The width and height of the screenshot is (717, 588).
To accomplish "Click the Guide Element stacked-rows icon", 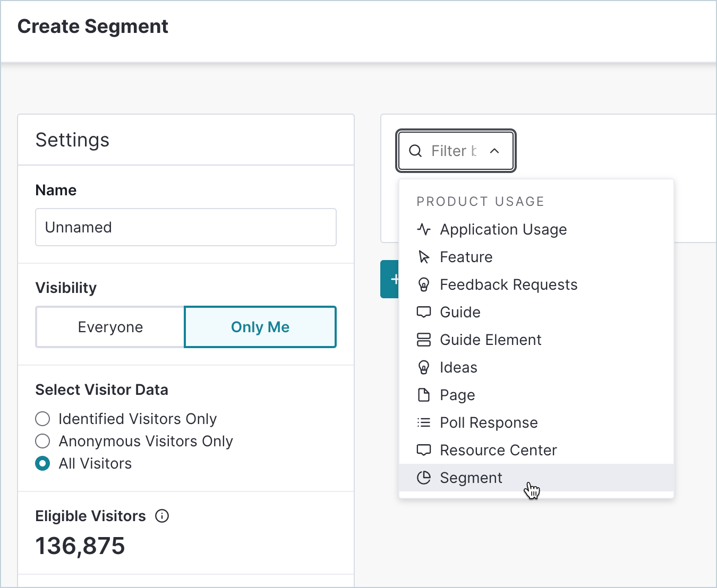I will [423, 340].
